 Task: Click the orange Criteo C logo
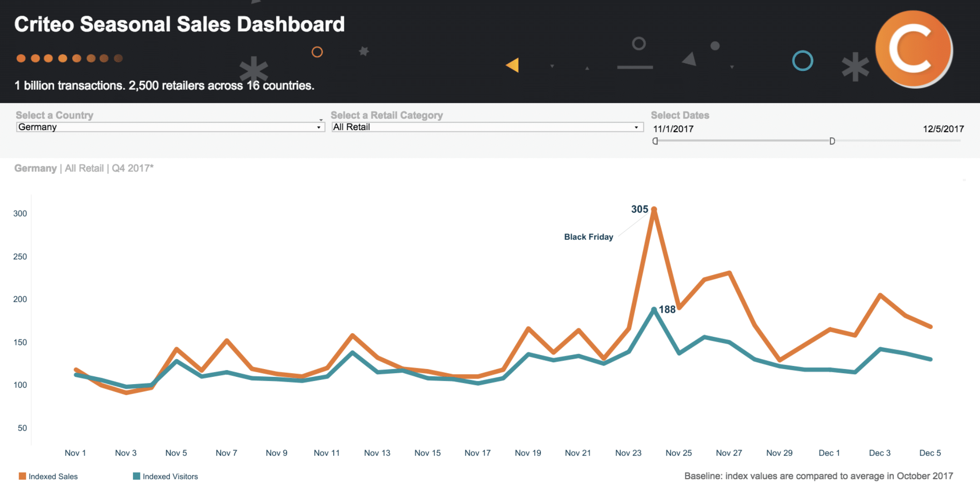coord(914,49)
